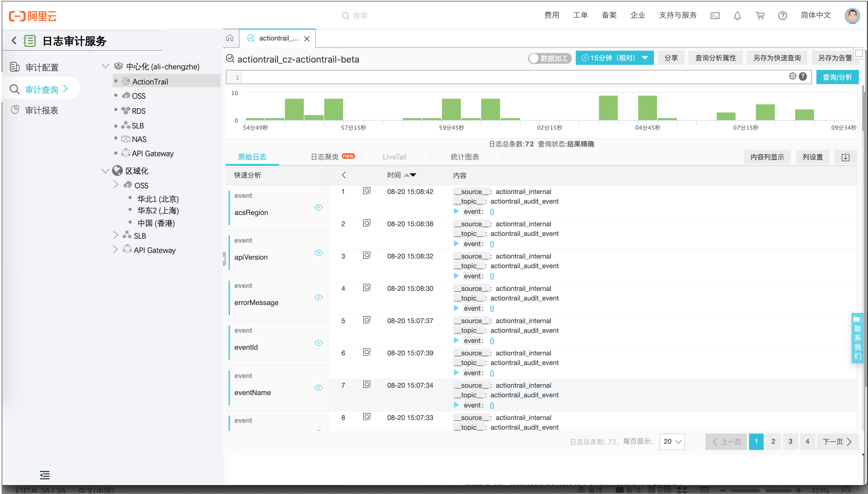Open context view for log row 4
The height and width of the screenshot is (494, 868).
point(367,288)
